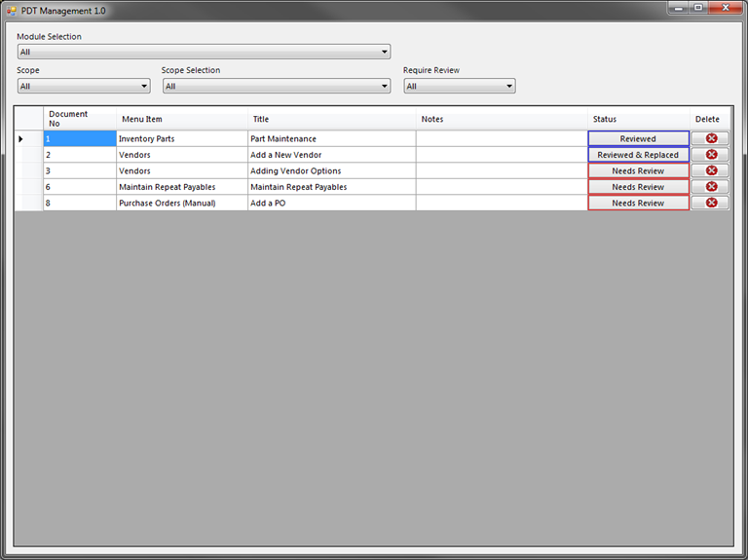Select the Adding Vendor Options title
This screenshot has height=560, width=748.
pyautogui.click(x=331, y=170)
